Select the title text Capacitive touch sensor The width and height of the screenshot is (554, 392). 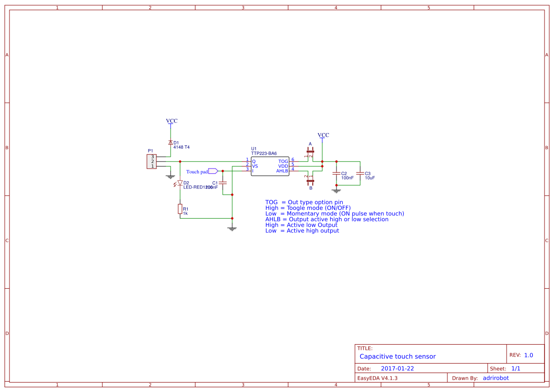point(398,356)
